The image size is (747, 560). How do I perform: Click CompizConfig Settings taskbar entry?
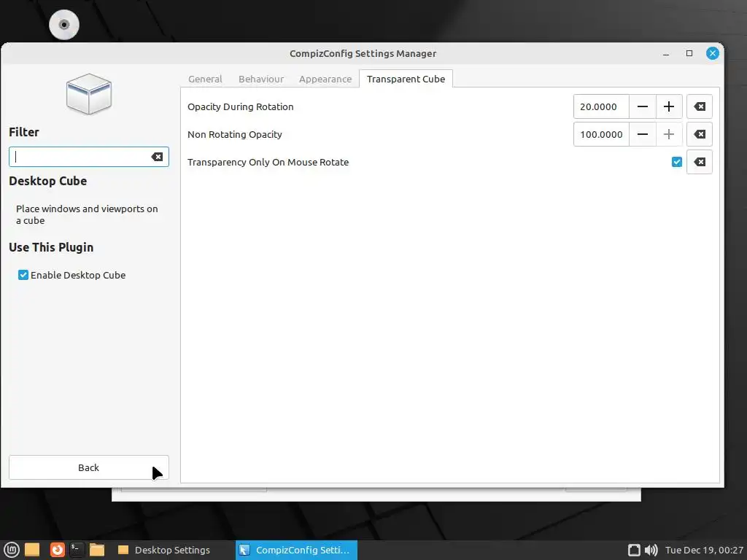click(x=296, y=550)
